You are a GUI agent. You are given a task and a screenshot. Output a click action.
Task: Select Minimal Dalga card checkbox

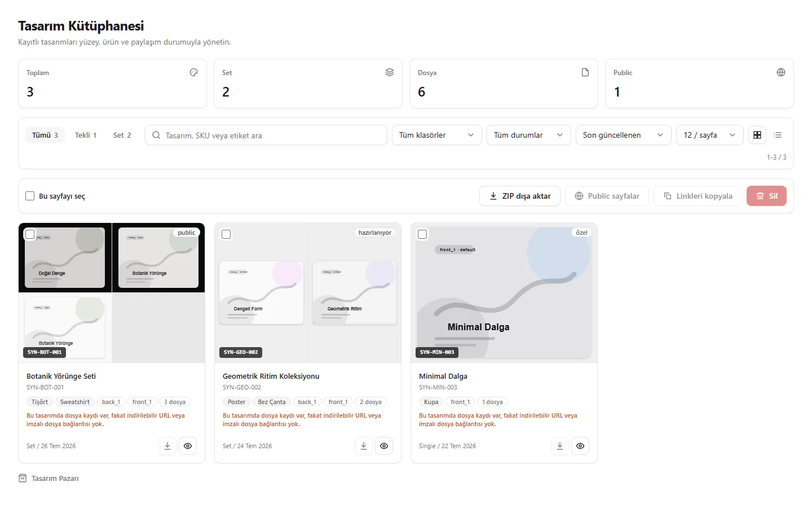[x=422, y=234]
